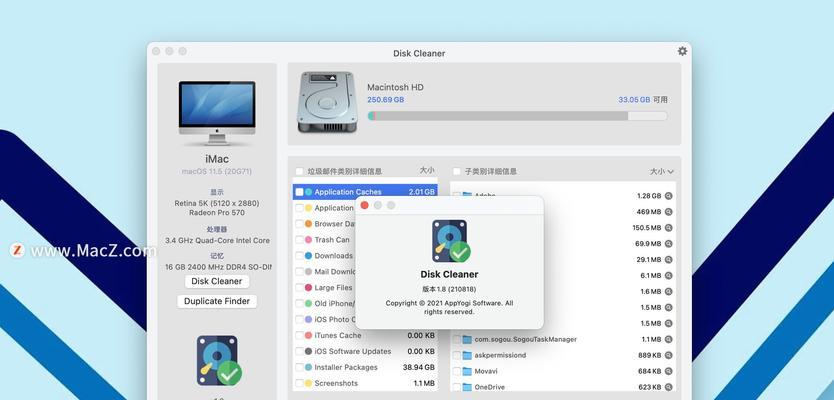Check the Movavi folder checkbox
Screen dimensions: 834x400
[456, 371]
